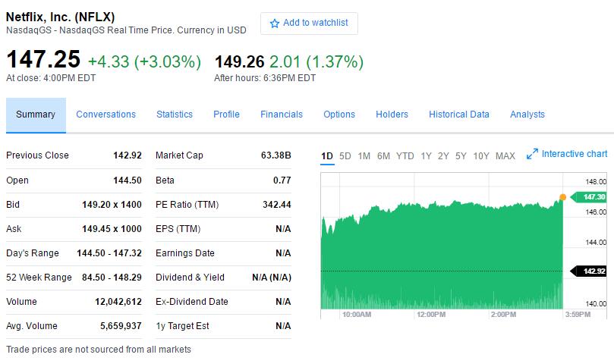Switch chart range to 5D
The width and height of the screenshot is (614, 364).
(345, 156)
